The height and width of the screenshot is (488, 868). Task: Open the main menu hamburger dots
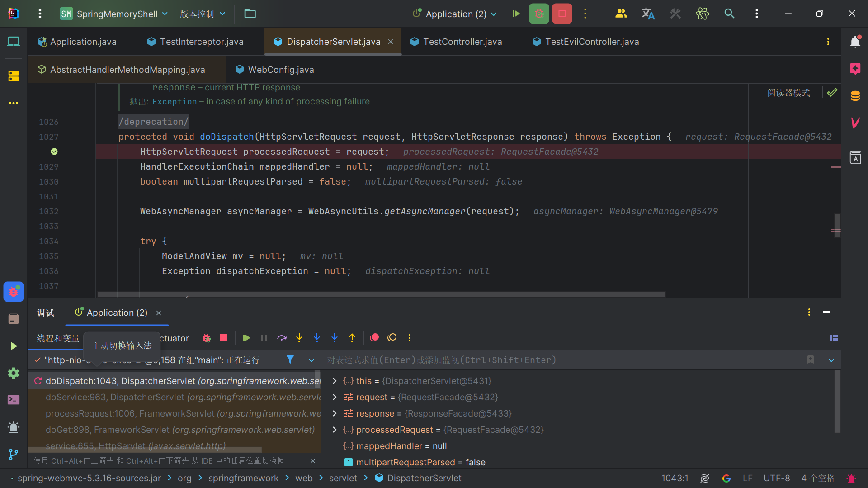(40, 14)
